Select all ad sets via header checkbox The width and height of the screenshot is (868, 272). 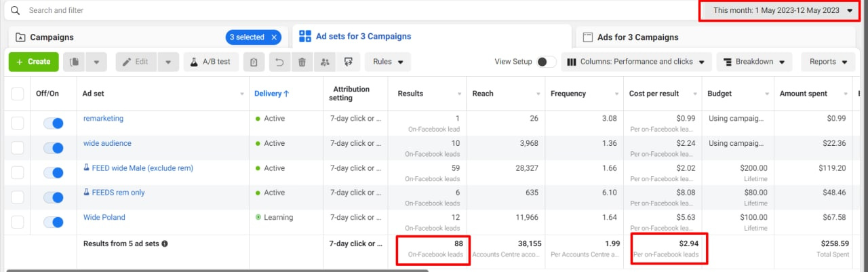click(x=18, y=94)
